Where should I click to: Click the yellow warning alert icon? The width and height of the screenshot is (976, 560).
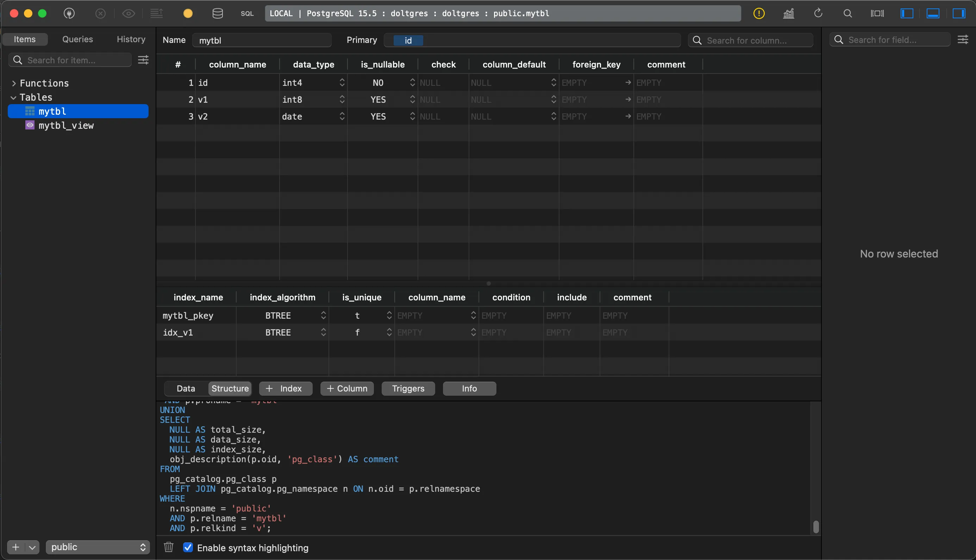(758, 13)
